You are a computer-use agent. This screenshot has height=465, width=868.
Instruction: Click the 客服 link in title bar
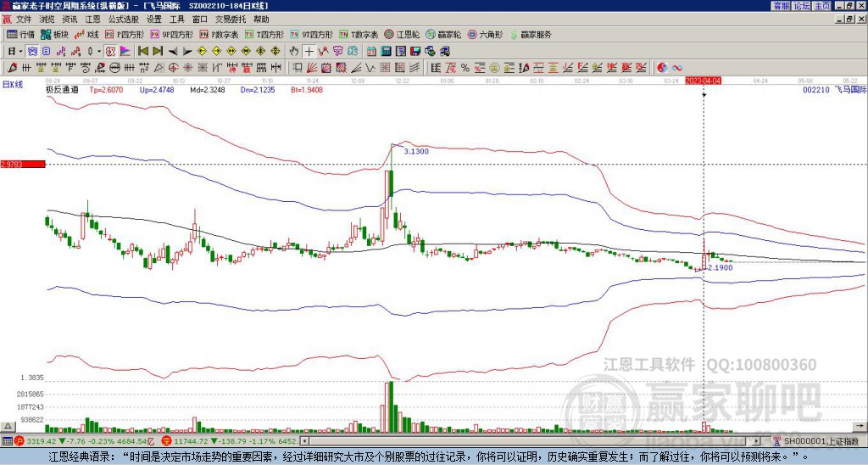click(x=781, y=6)
